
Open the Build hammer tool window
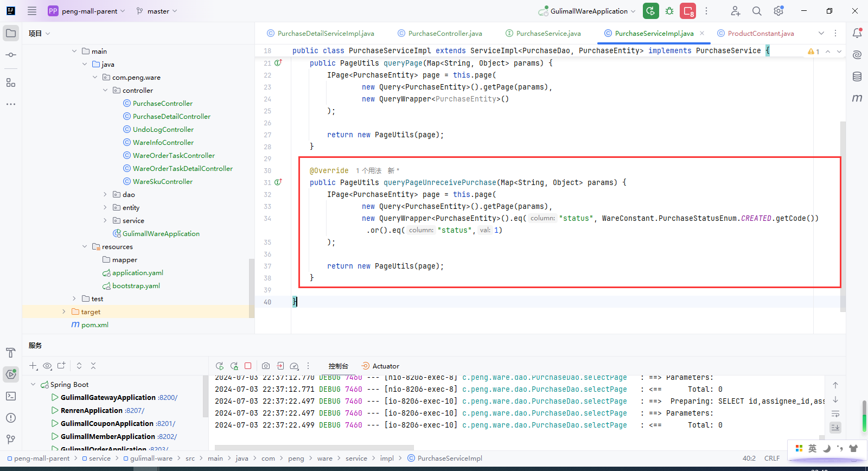11,353
